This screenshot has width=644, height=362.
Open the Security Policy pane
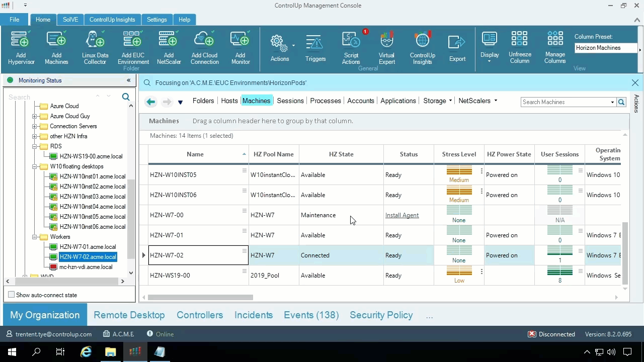(381, 315)
